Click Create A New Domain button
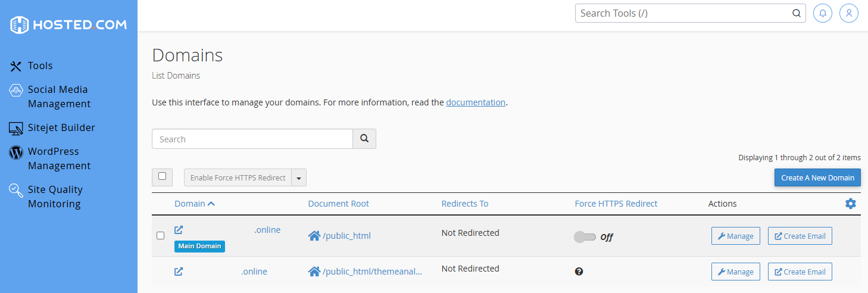 817,177
